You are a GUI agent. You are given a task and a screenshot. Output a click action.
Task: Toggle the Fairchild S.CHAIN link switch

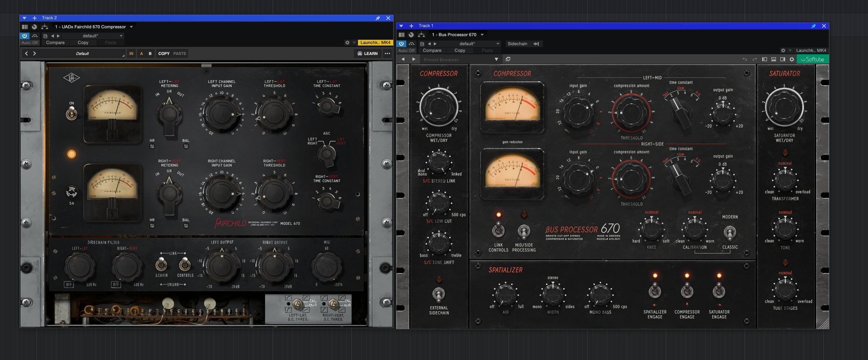pyautogui.click(x=161, y=264)
